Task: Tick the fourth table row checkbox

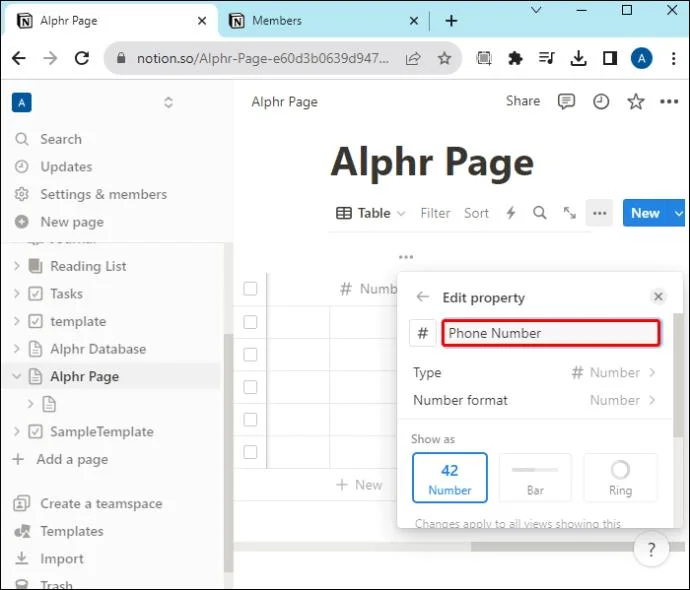Action: (x=250, y=420)
